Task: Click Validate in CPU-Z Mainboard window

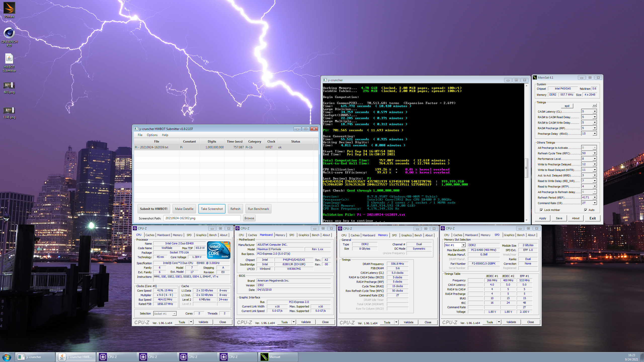Action: tap(306, 322)
